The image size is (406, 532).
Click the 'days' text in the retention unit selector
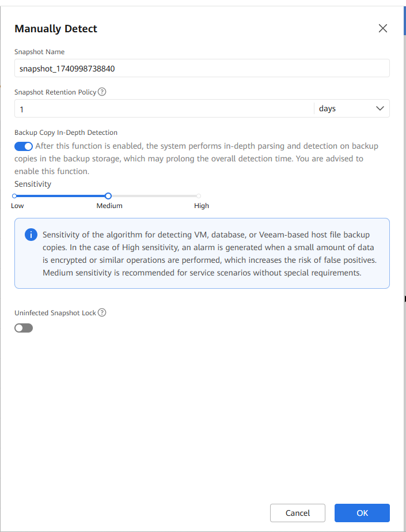327,108
